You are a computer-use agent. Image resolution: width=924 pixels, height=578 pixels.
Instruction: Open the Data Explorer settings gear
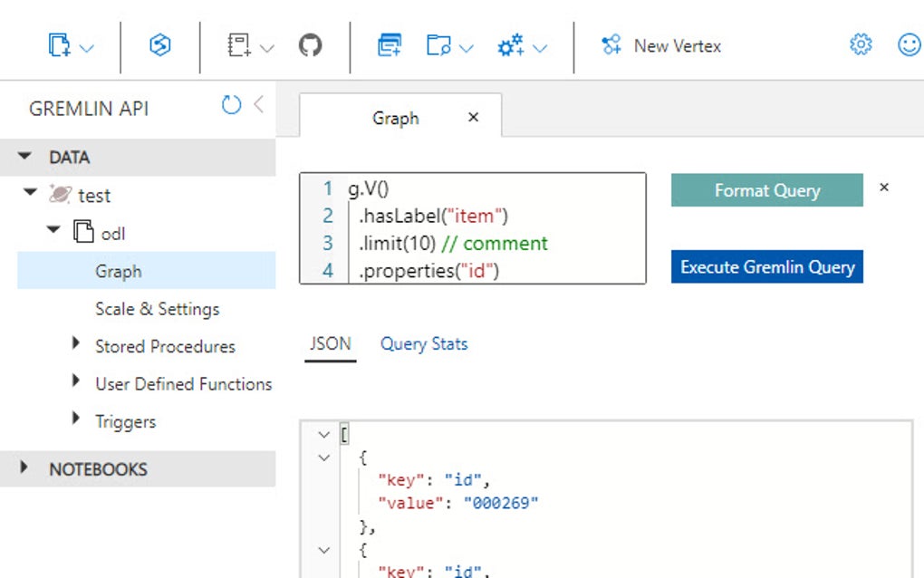click(859, 44)
